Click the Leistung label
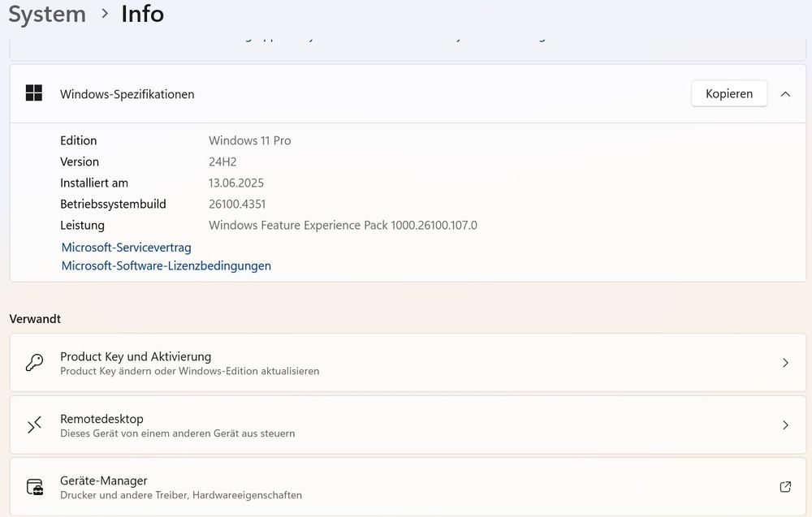Screen dimensions: 812x517 82,225
